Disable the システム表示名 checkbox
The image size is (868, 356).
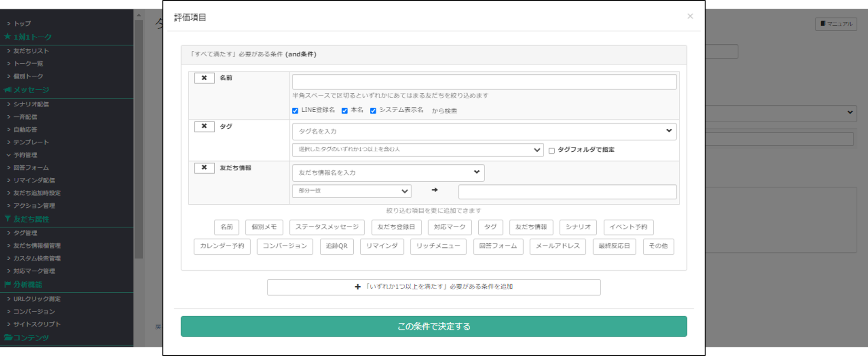pos(373,111)
